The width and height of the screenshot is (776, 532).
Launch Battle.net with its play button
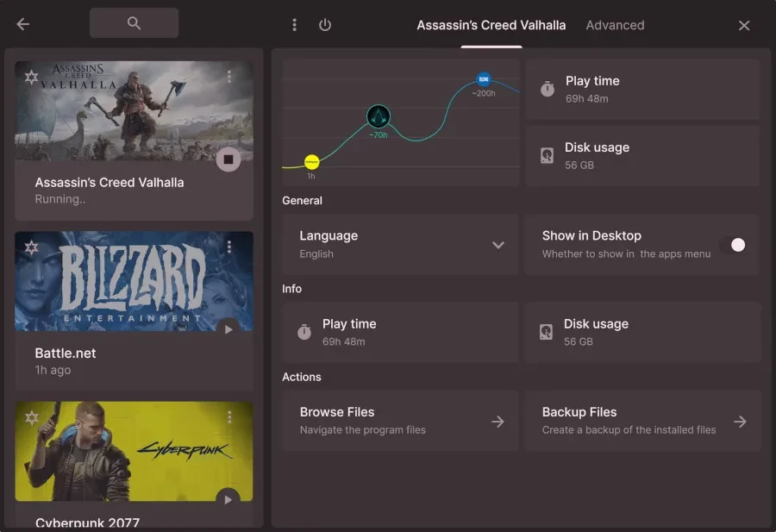[228, 329]
